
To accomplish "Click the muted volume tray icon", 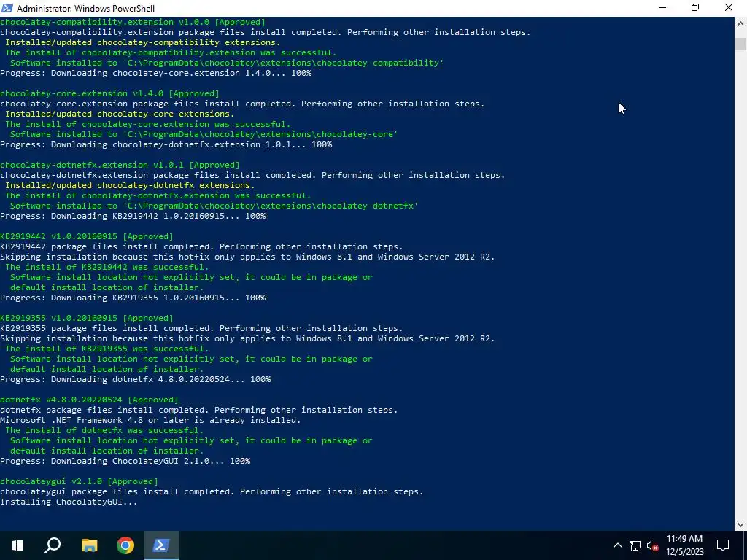I will click(x=653, y=545).
